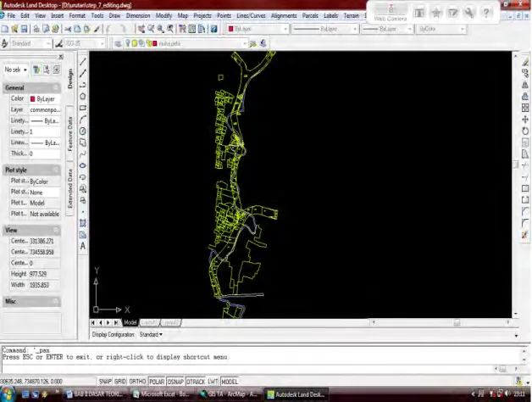
Task: Open Microsoft Excel from the taskbar
Action: pos(161,394)
